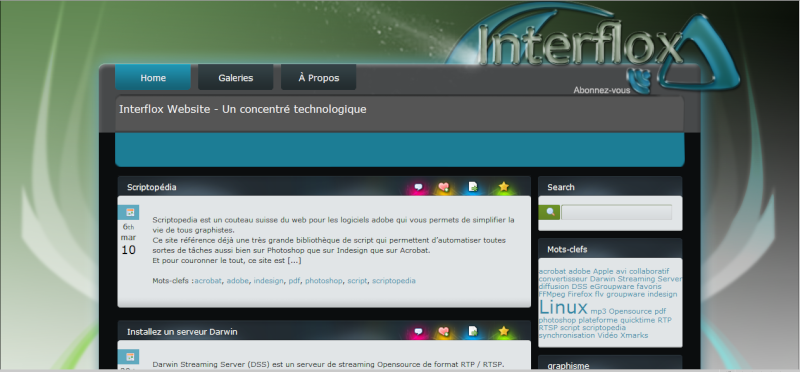Click the comment bubble icon on Scriptopédia post

[418, 187]
